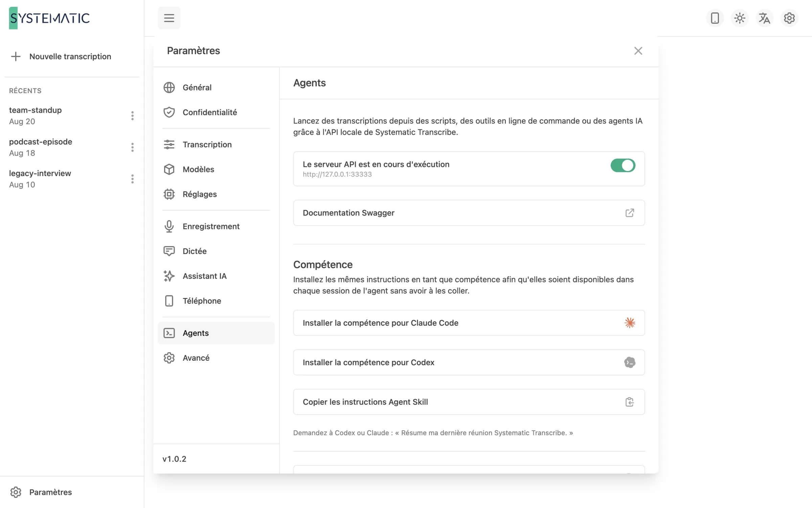Click the clipboard copy icon

(x=629, y=402)
